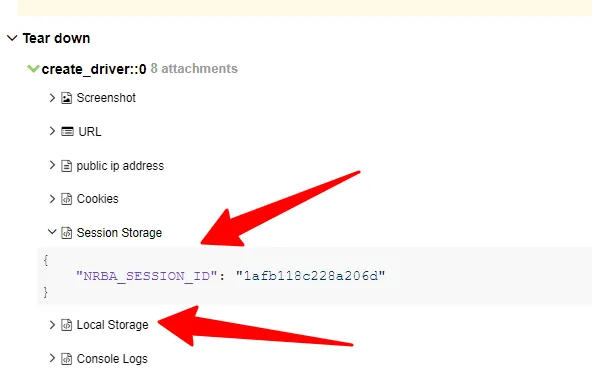Click the Console Logs code file icon
592x373 pixels.
click(x=66, y=359)
